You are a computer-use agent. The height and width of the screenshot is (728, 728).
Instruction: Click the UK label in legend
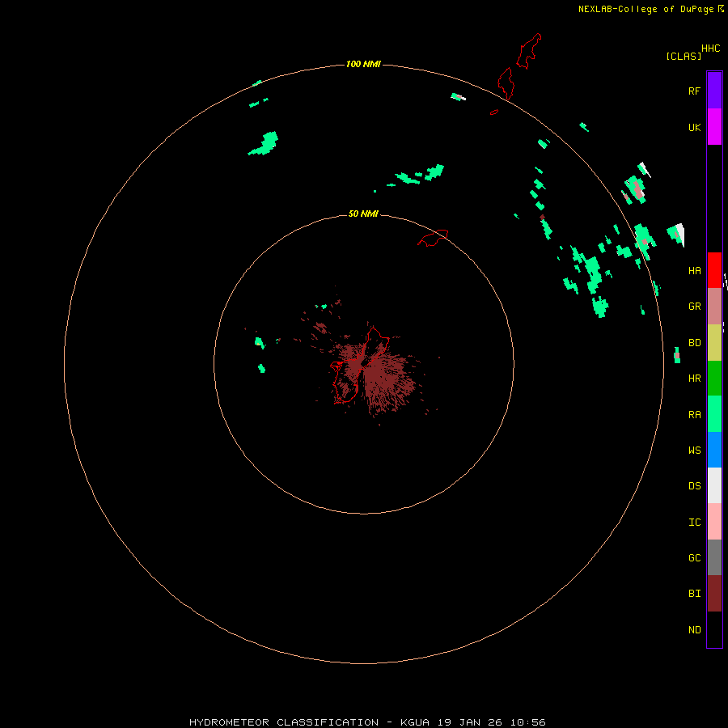tap(694, 128)
